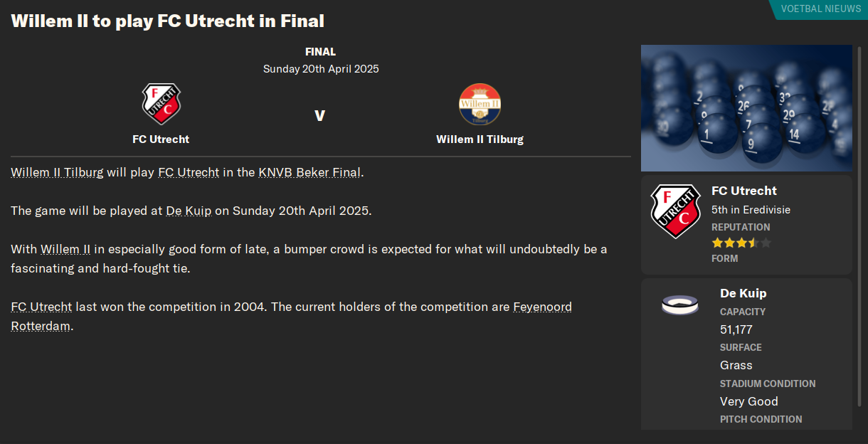Click FC Utrecht link in first sentence
Image resolution: width=868 pixels, height=444 pixels.
(x=189, y=172)
